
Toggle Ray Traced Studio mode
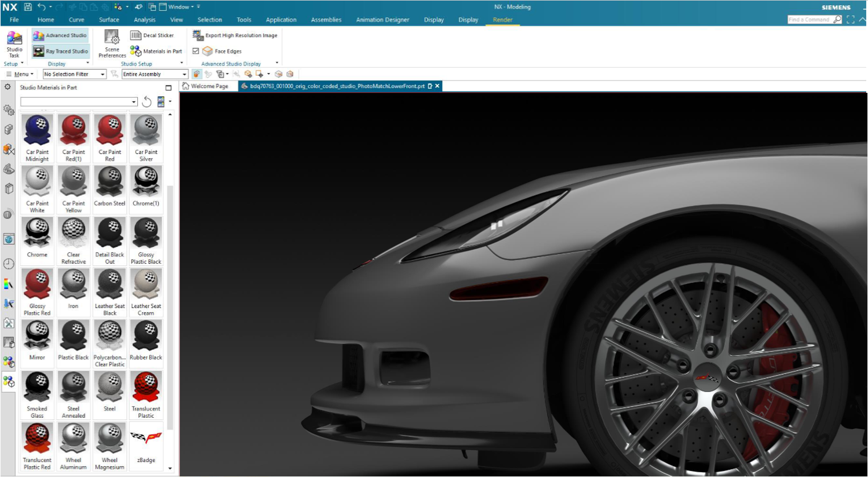60,51
